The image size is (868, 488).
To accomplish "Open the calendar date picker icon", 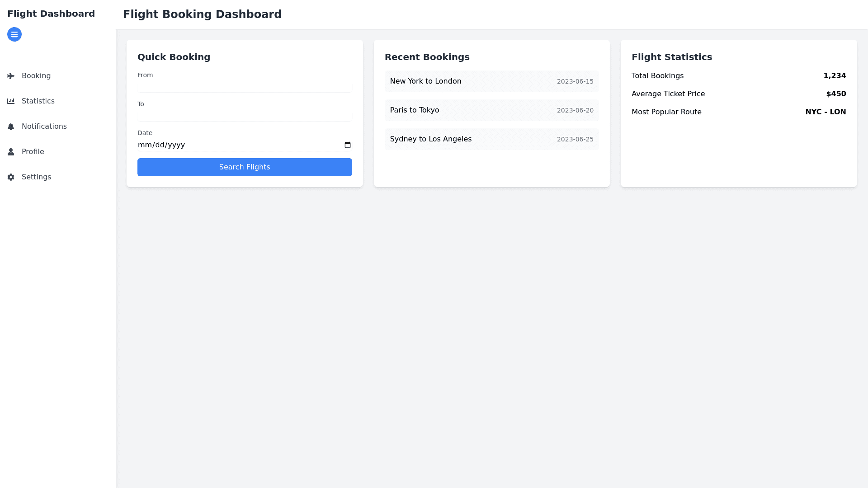I will (x=347, y=145).
